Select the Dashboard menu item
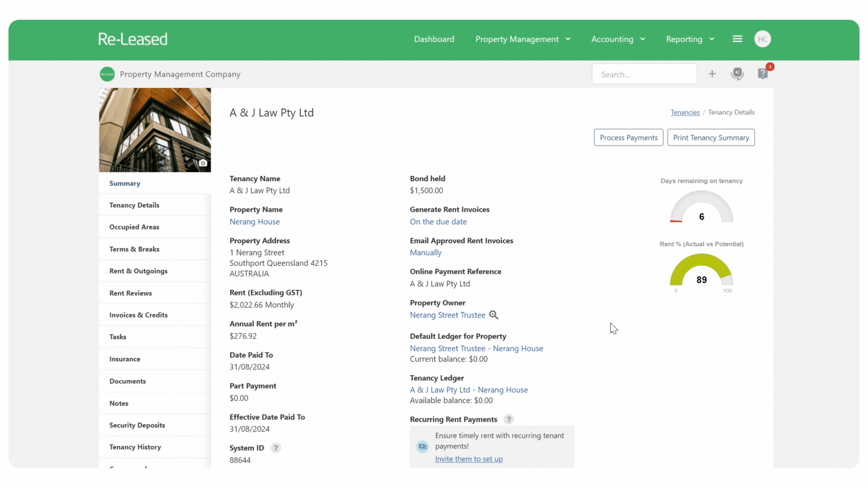 [434, 39]
